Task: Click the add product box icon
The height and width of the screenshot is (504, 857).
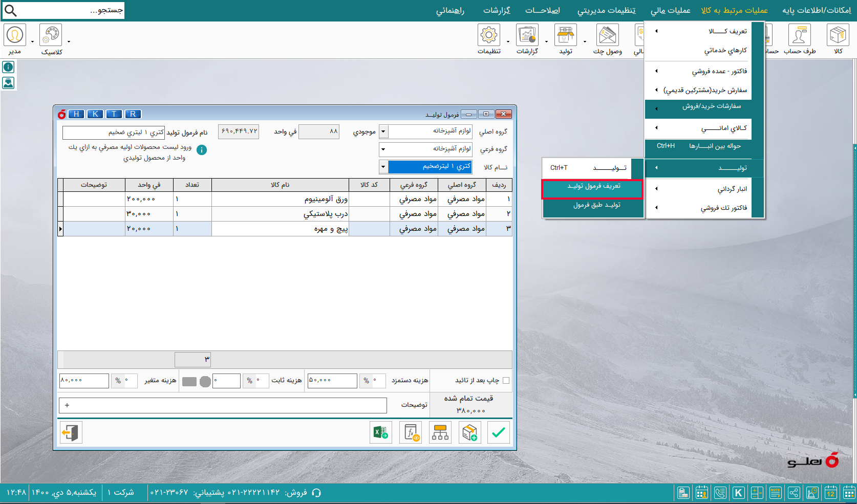Action: point(469,433)
